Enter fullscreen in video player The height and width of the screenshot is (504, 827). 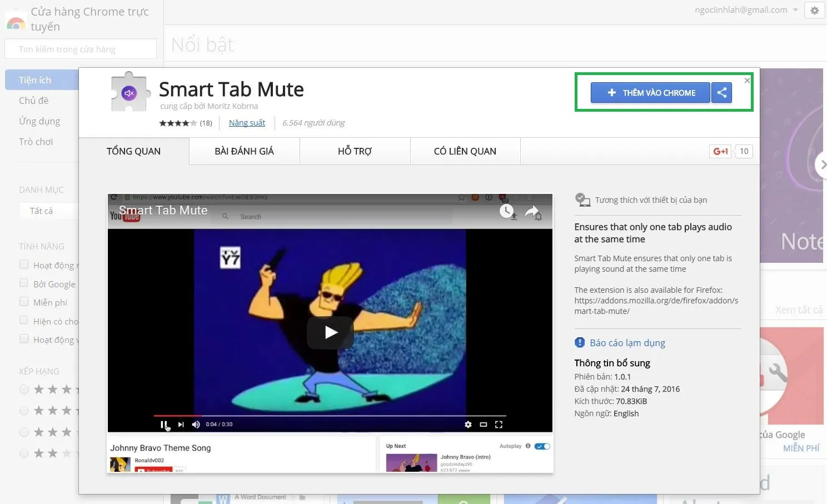pyautogui.click(x=499, y=424)
